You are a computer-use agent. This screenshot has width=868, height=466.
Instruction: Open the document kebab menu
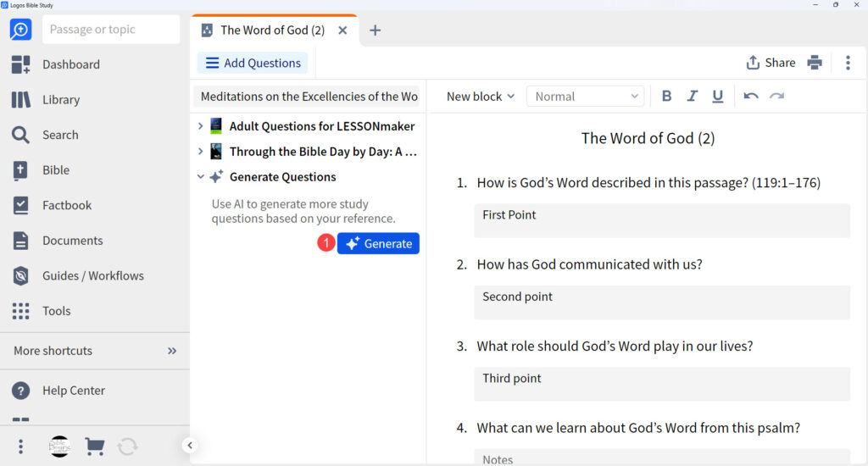pos(848,63)
